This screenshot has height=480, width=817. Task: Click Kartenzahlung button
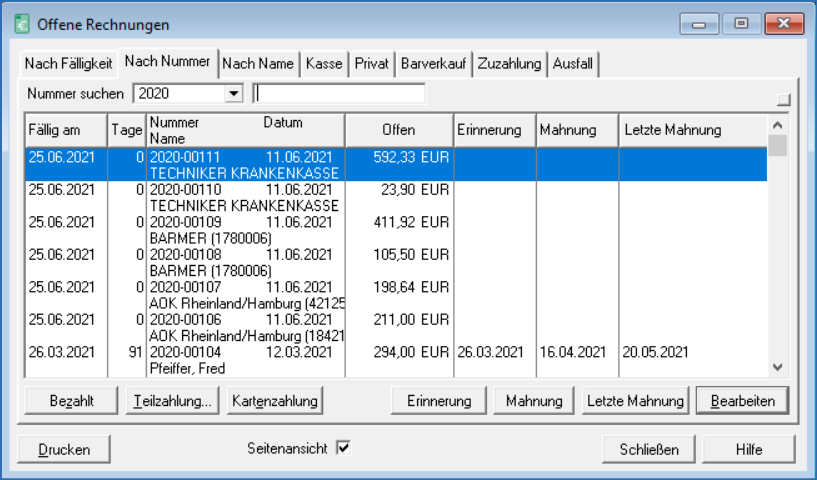click(x=274, y=401)
